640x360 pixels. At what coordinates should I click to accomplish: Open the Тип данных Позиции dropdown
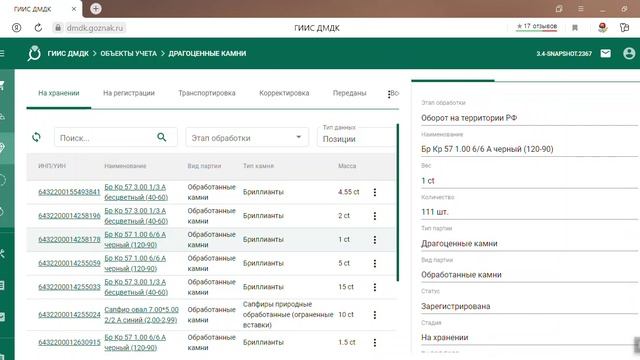pos(356,137)
